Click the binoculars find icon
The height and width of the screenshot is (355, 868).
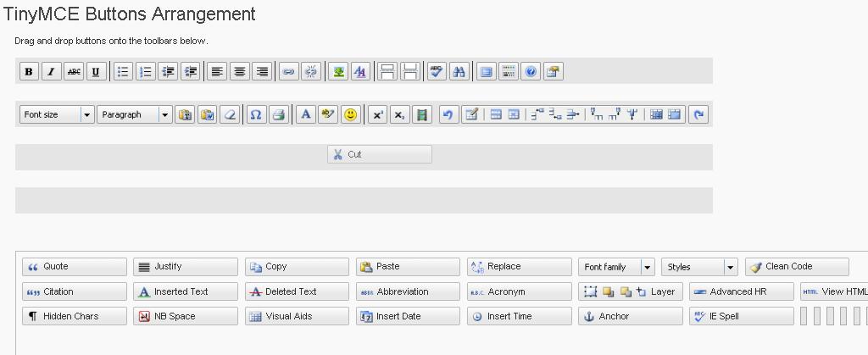(x=459, y=72)
